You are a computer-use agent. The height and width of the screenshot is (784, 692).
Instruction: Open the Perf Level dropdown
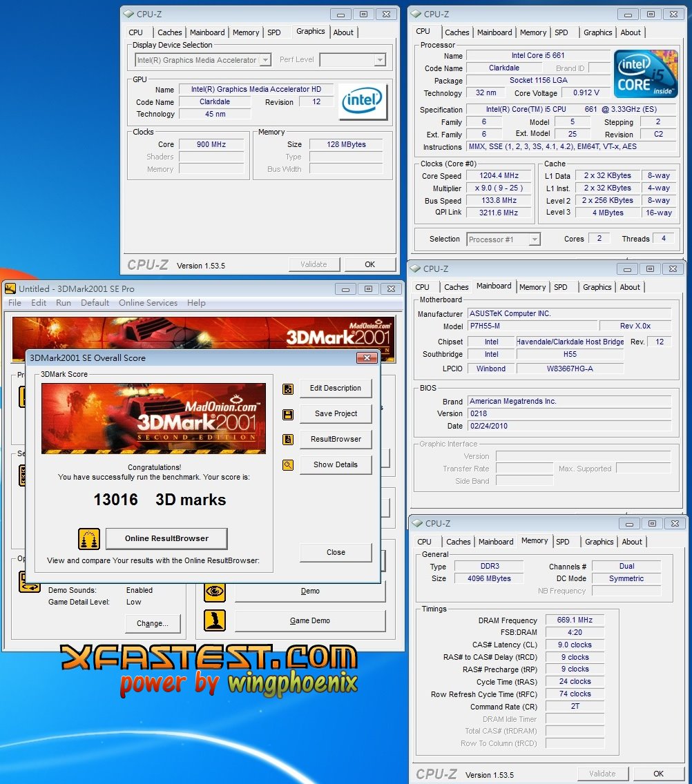381,60
